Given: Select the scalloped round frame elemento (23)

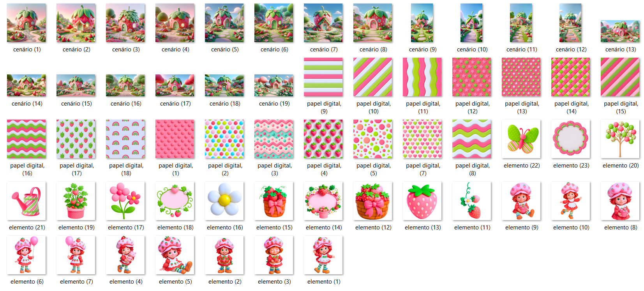Looking at the screenshot, I should pyautogui.click(x=571, y=139).
